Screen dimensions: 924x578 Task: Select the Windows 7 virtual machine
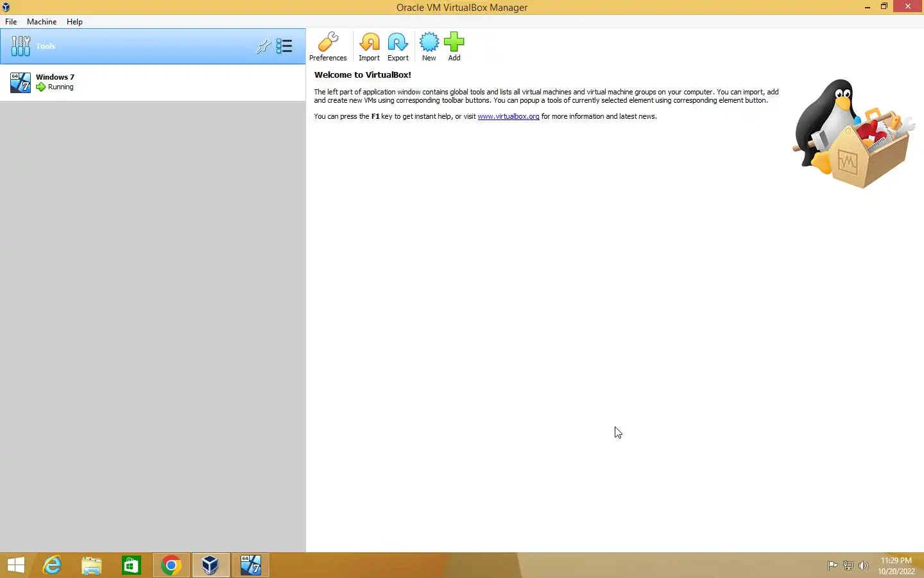click(x=153, y=82)
